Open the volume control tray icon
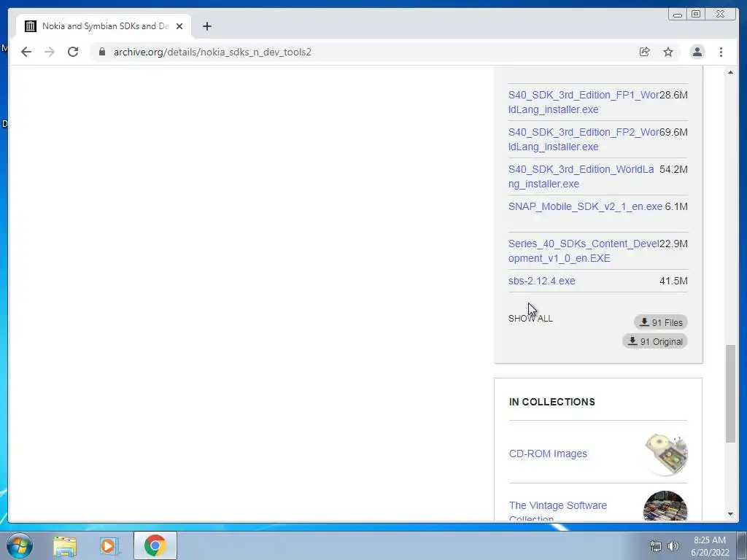Viewport: 747px width, 560px height. [x=673, y=546]
